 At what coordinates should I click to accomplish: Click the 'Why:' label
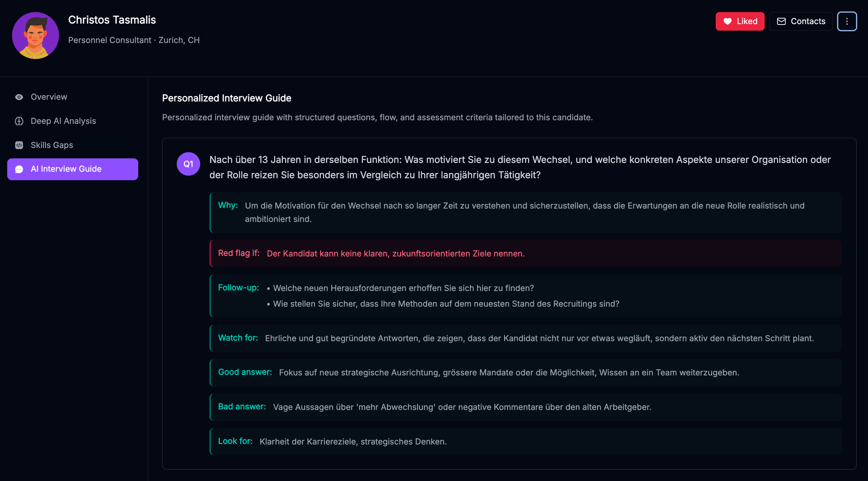[228, 205]
